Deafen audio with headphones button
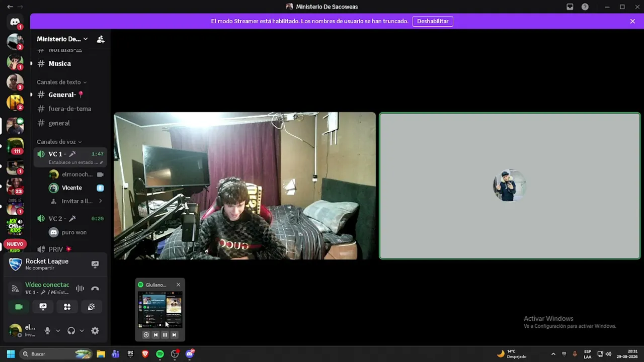The width and height of the screenshot is (644, 362). coord(71,330)
